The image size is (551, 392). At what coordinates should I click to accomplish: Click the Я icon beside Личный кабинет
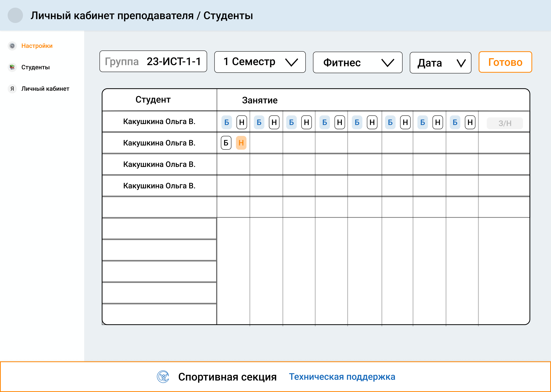tap(12, 89)
